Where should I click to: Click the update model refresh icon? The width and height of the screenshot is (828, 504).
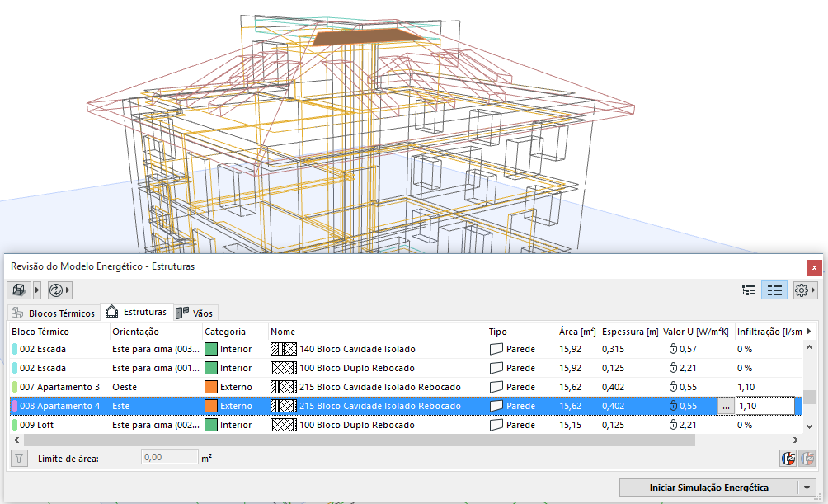[56, 290]
